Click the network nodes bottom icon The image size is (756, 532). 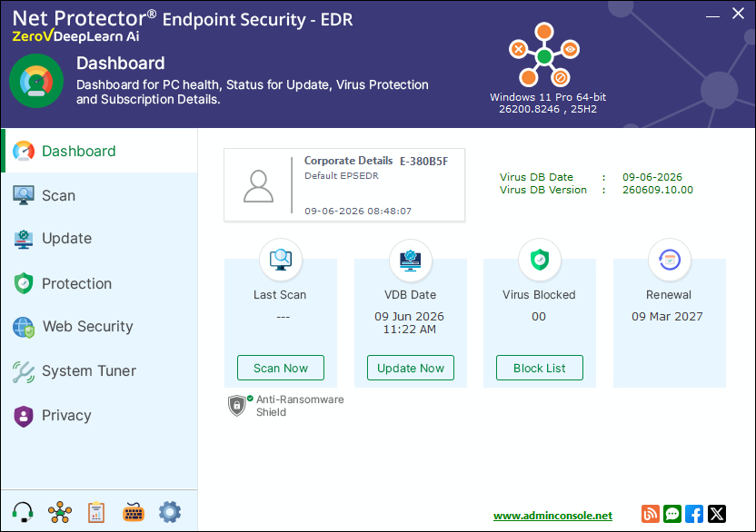(x=60, y=512)
